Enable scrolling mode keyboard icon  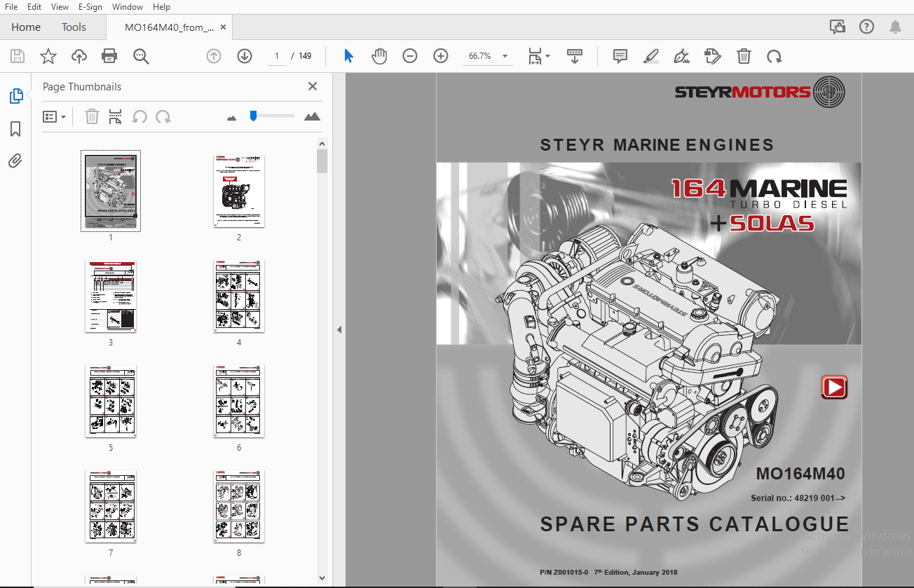pyautogui.click(x=575, y=56)
